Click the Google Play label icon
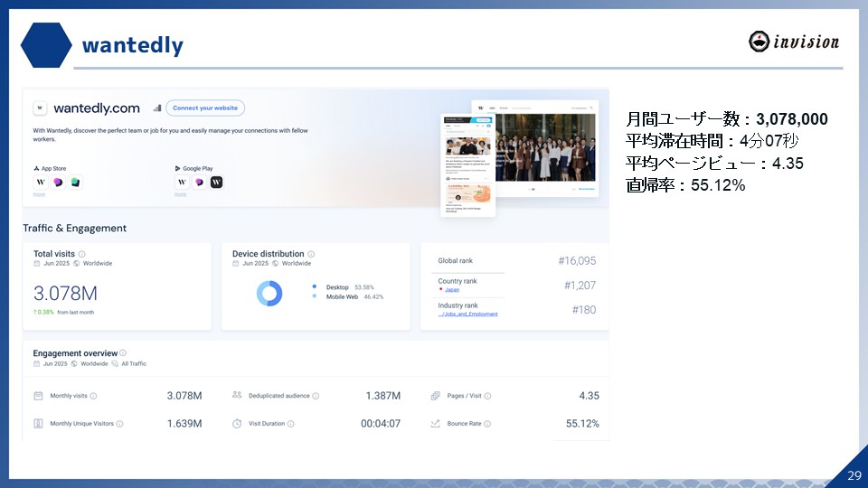 [x=178, y=168]
